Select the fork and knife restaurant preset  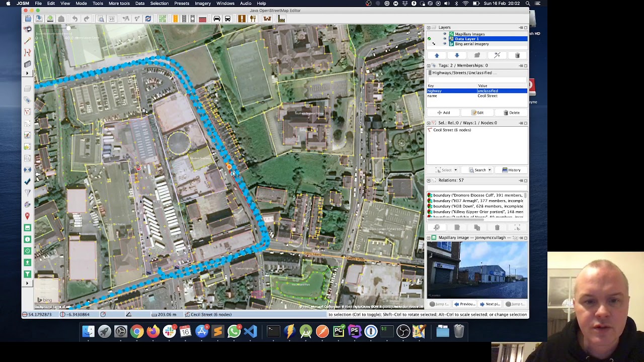(253, 19)
